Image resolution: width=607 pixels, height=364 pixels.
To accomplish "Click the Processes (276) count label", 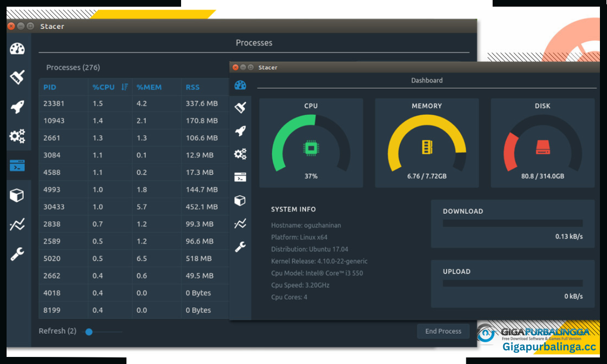I will point(73,67).
